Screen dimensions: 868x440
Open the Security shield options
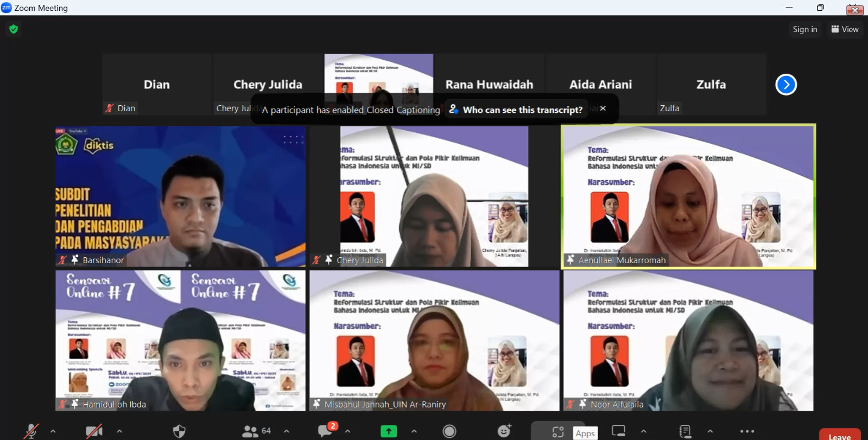pyautogui.click(x=179, y=431)
